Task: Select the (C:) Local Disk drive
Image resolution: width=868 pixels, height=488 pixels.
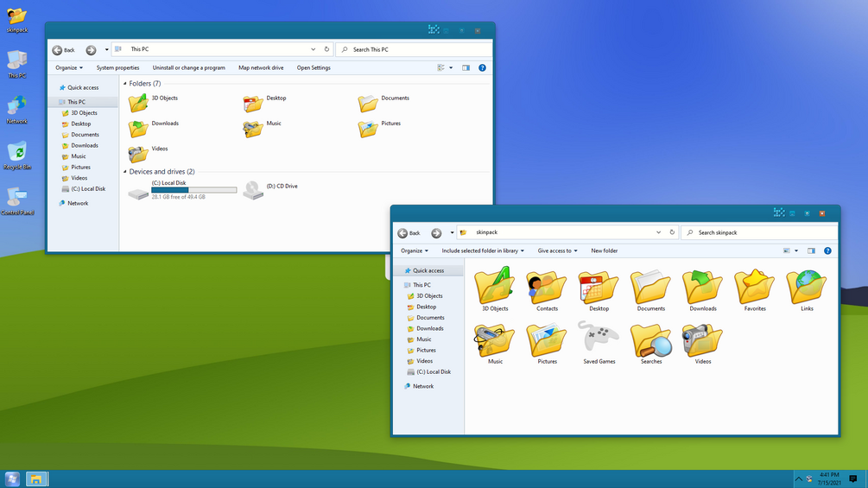Action: 182,190
